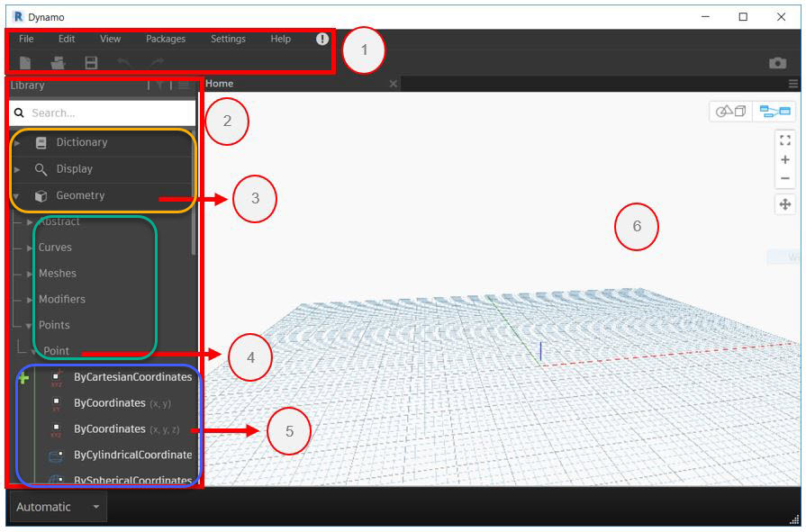806x532 pixels.
Task: Click the Redo arrow icon
Action: pos(157,63)
